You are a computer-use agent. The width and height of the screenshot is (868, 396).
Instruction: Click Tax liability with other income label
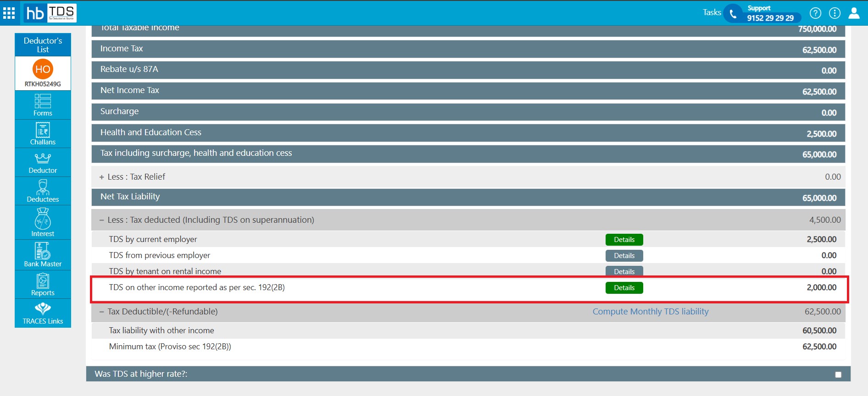tap(161, 330)
